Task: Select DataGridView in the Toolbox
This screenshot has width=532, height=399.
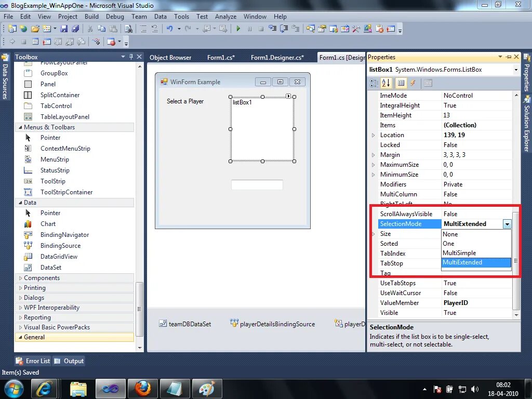Action: tap(59, 257)
